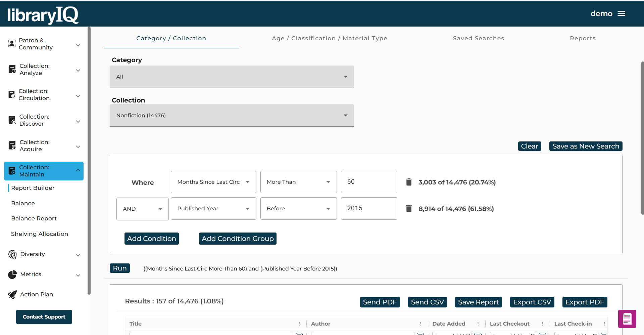The height and width of the screenshot is (335, 644).
Task: Open Date Added column options menu
Action: click(x=478, y=324)
